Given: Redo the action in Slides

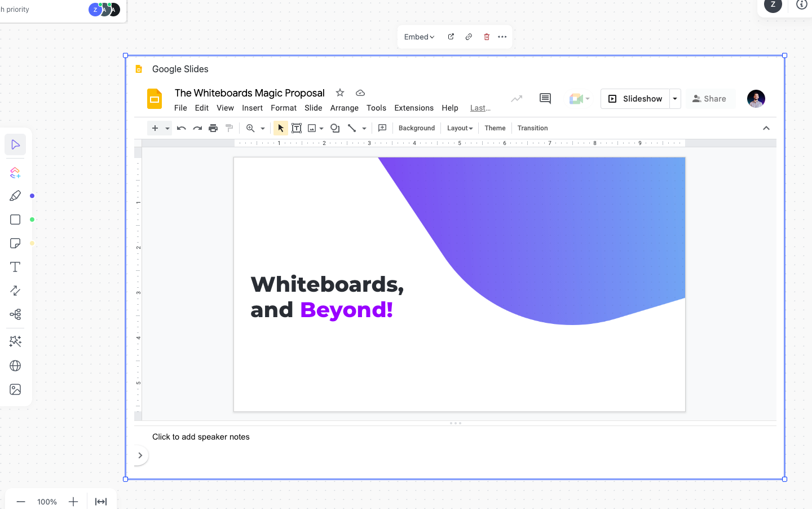Looking at the screenshot, I should click(197, 128).
